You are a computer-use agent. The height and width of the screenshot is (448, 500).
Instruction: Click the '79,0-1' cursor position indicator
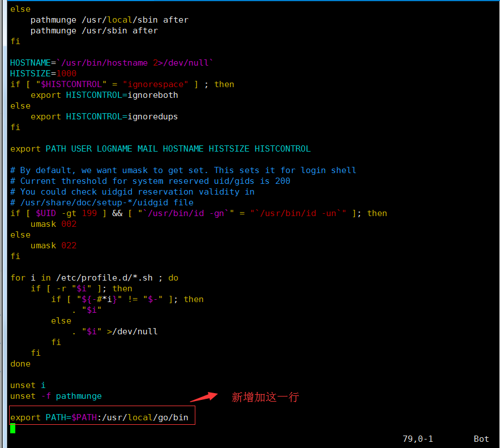click(x=418, y=439)
